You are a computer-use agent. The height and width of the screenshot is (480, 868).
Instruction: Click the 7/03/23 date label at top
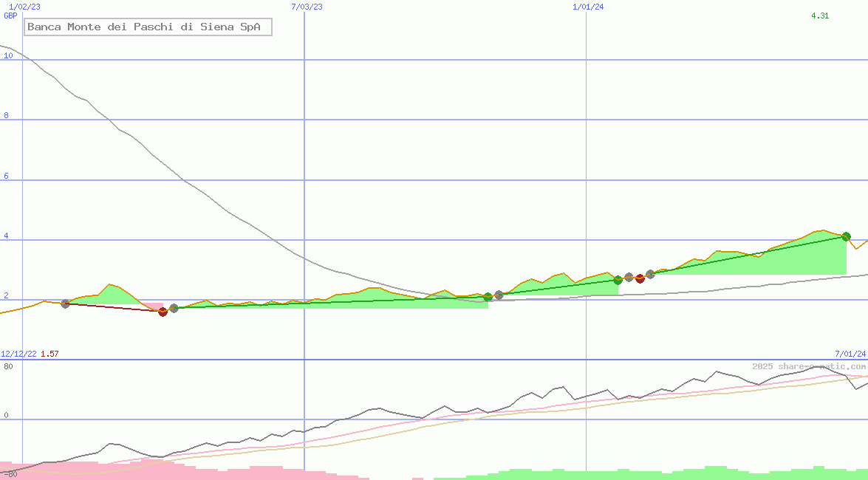click(307, 7)
